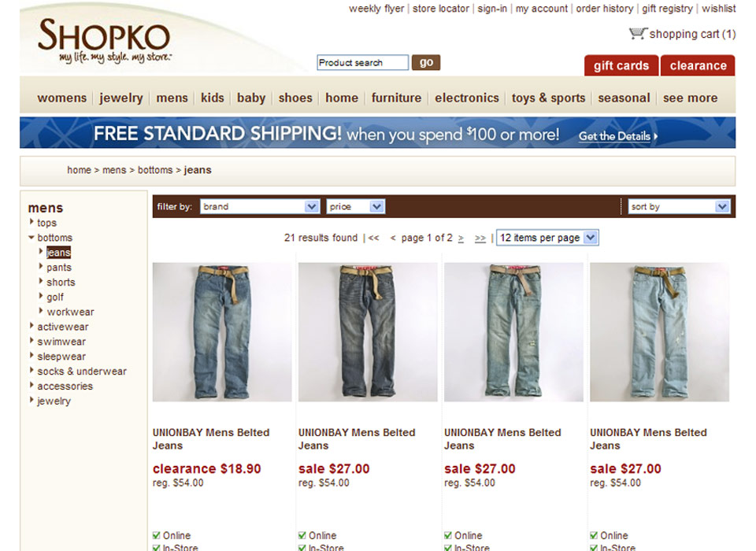The image size is (756, 551).
Task: Click the Shopko logo
Action: [x=104, y=40]
